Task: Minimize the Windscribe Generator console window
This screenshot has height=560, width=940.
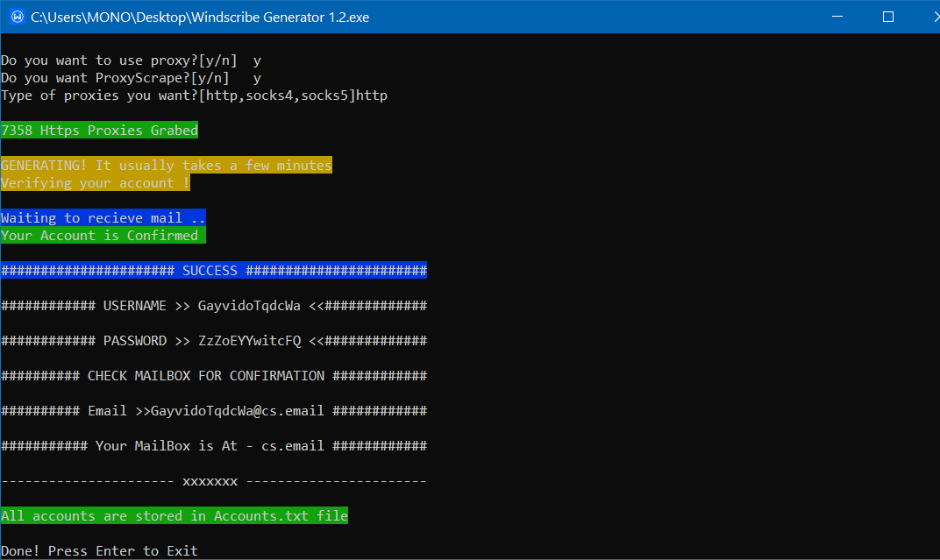Action: coord(839,17)
